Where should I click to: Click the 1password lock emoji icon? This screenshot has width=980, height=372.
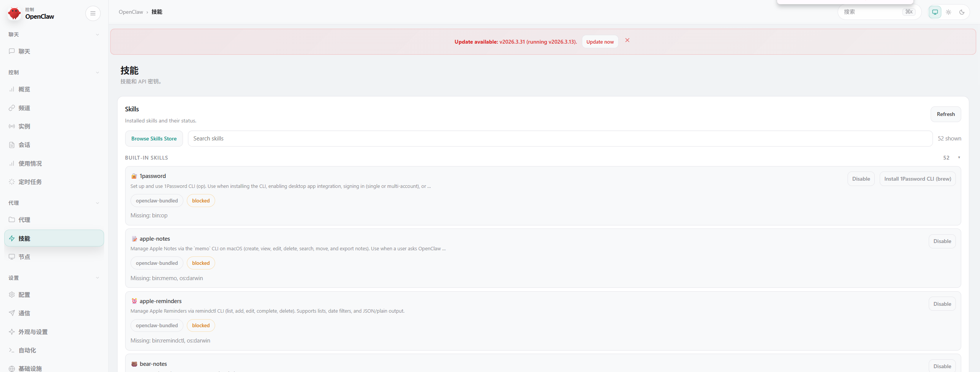(x=134, y=176)
